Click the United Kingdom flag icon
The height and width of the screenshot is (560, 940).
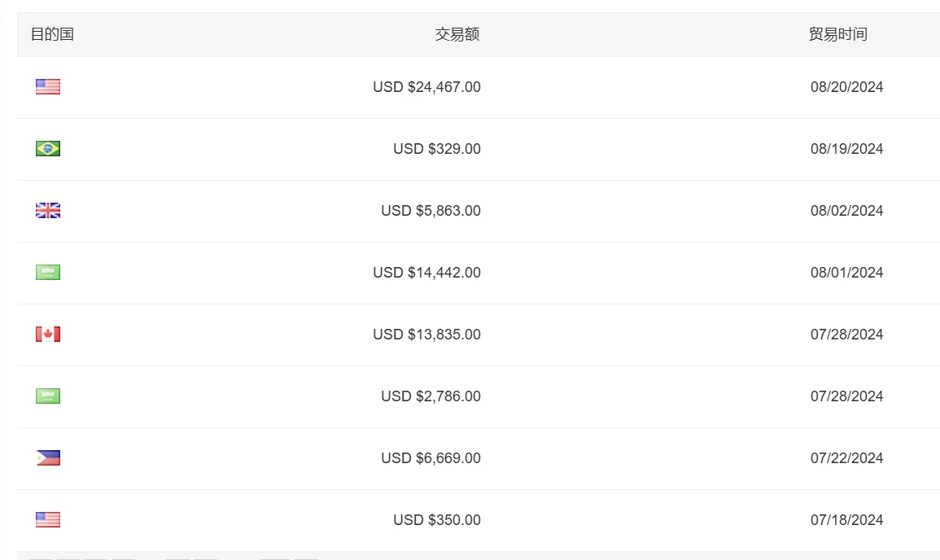click(48, 210)
